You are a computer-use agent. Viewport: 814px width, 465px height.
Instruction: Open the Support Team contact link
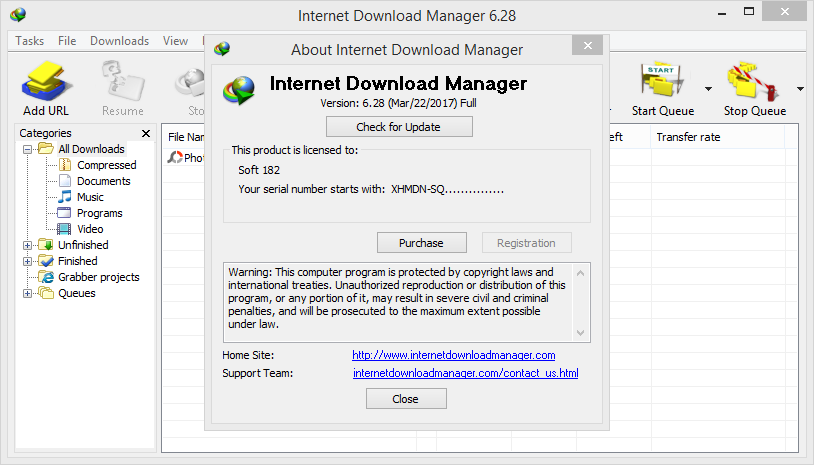pos(465,373)
